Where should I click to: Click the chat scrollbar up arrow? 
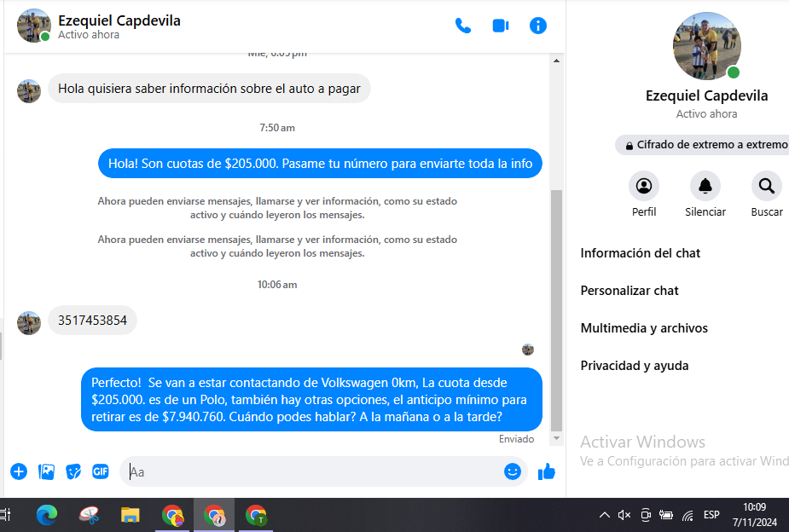point(556,61)
